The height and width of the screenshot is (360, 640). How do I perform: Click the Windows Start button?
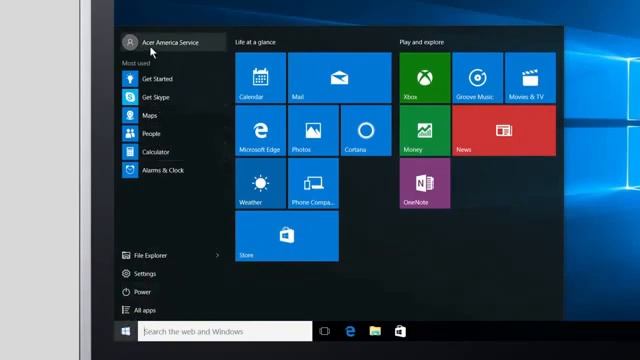pos(126,331)
